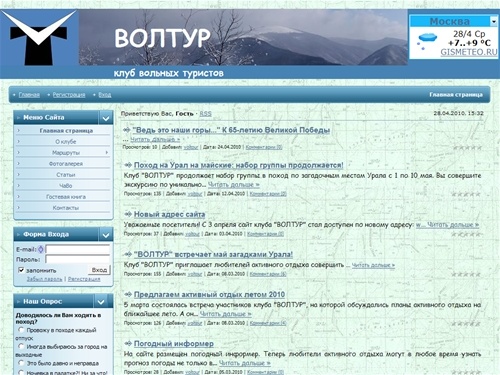500x375 pixels.
Task: Open Регистрация link under login form
Action: pos(84,279)
